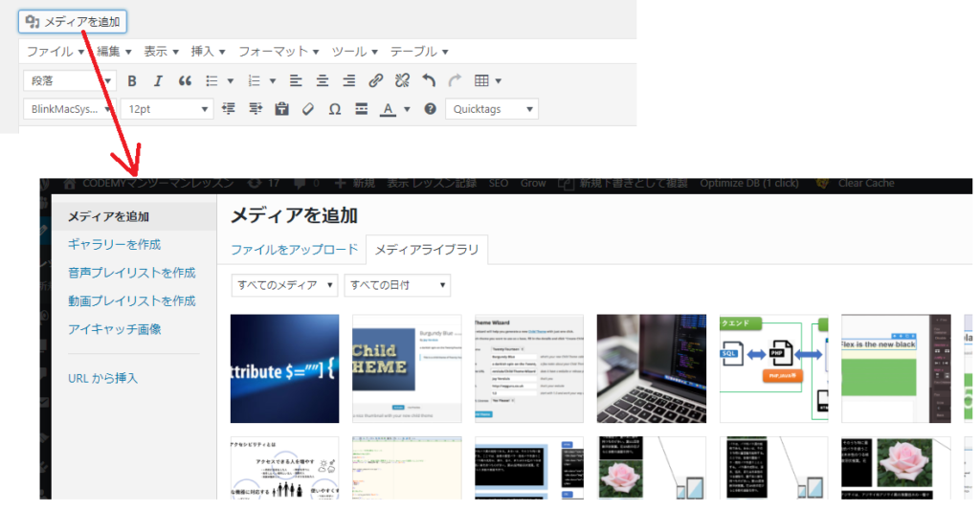Open the 段落 paragraph format dropdown
980x511 pixels.
tap(70, 81)
